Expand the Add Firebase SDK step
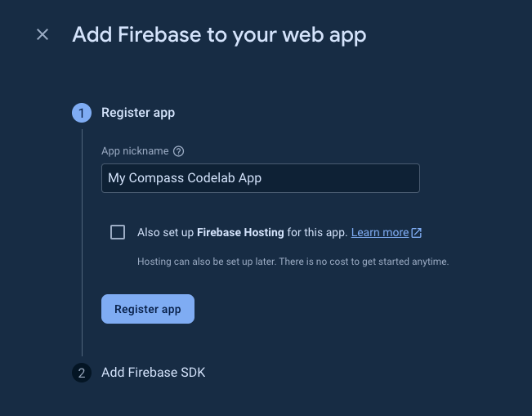 153,373
